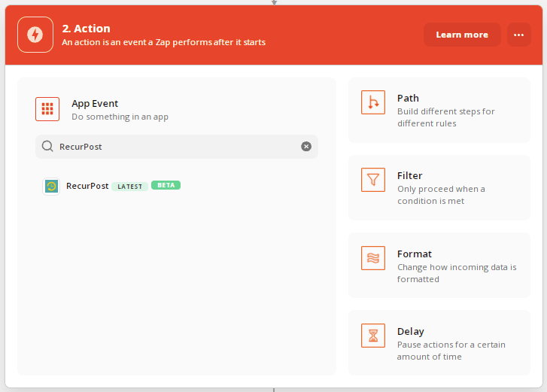Click the Format waves icon
Screen dimensions: 547x392
373,258
